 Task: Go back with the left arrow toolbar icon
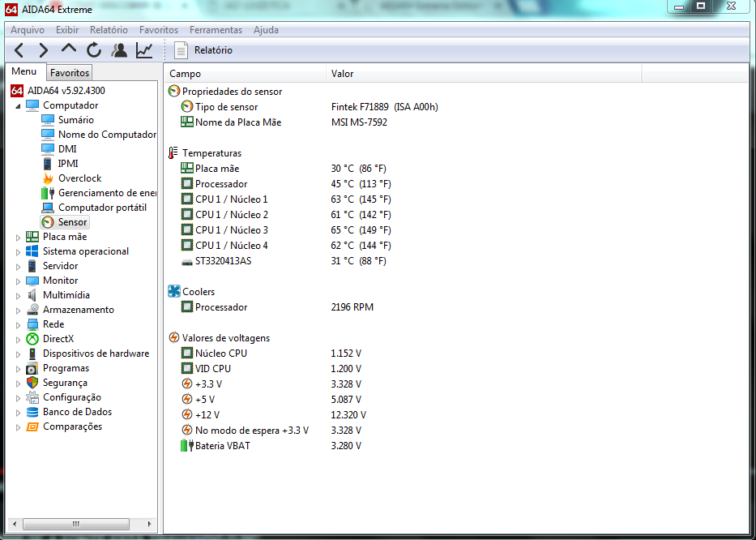coord(19,50)
